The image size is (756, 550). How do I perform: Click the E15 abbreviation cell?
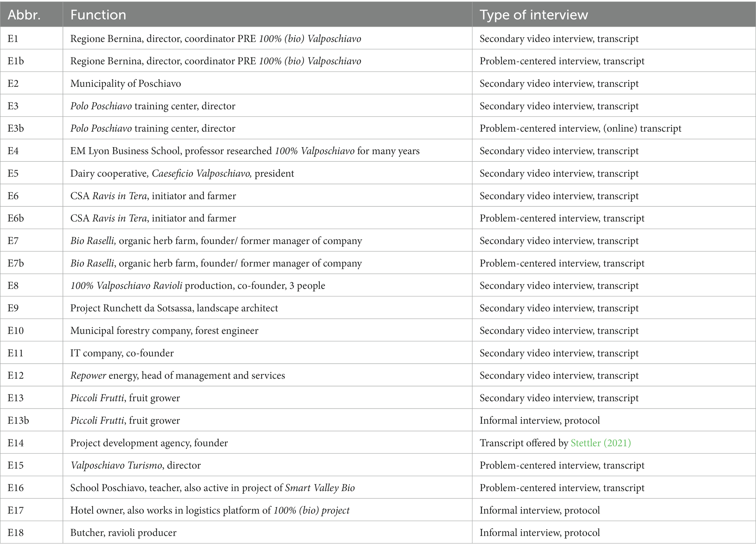click(31, 465)
